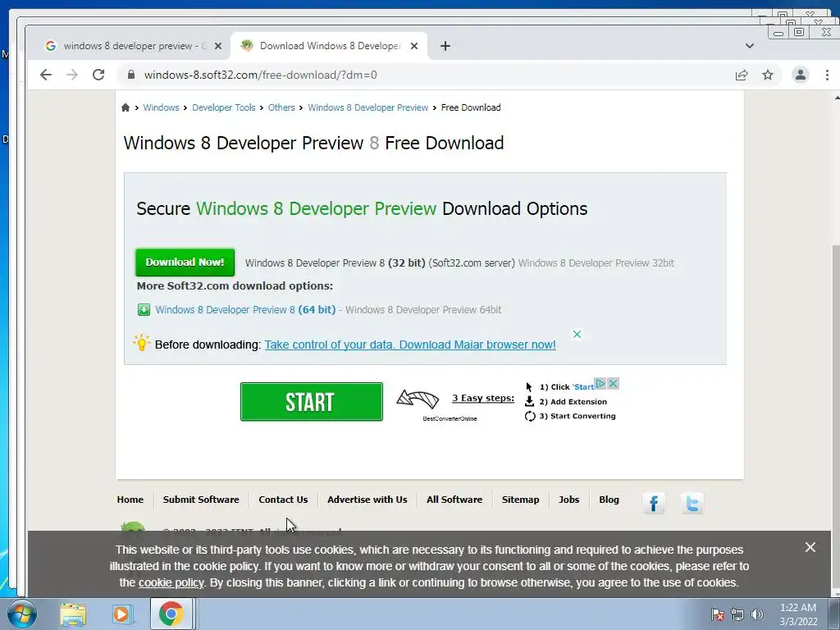Click the Chrome taskbar icon

coord(171,614)
